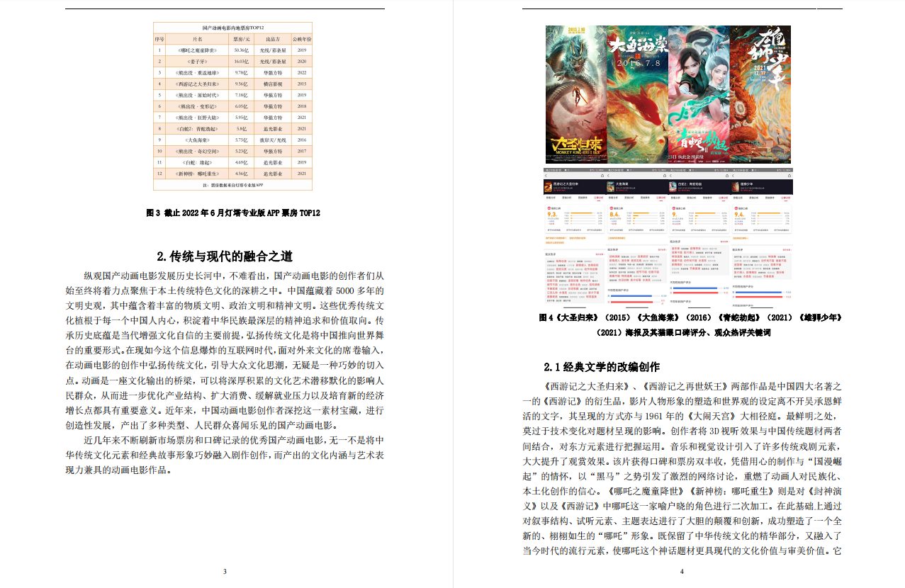905x588 pixels.
Task: Click the 大鱼海棠 movie poster
Action: pyautogui.click(x=637, y=95)
